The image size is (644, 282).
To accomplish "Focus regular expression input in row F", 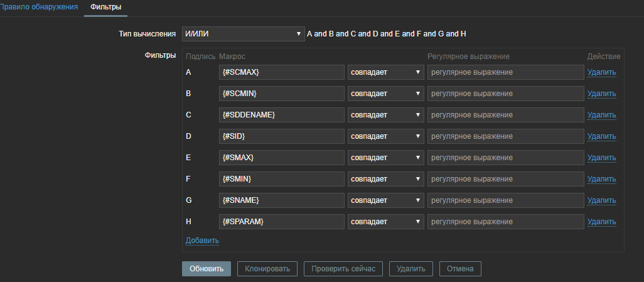I will tap(505, 179).
